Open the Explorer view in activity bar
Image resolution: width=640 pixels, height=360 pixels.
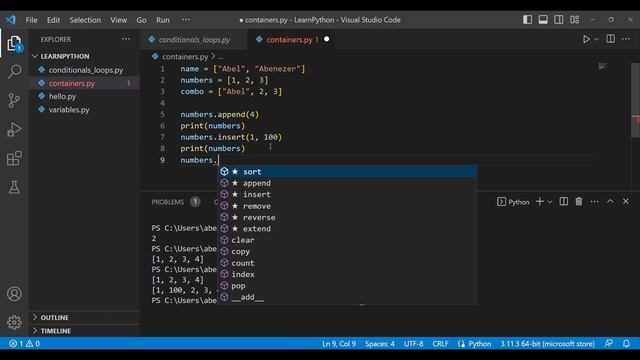point(14,43)
